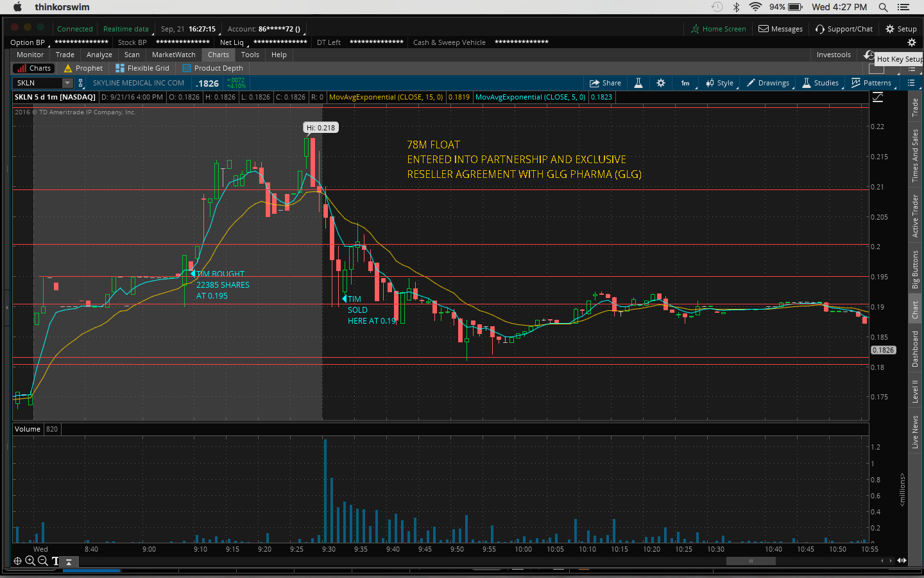Image resolution: width=924 pixels, height=578 pixels.
Task: Open the Help tab
Action: [279, 55]
